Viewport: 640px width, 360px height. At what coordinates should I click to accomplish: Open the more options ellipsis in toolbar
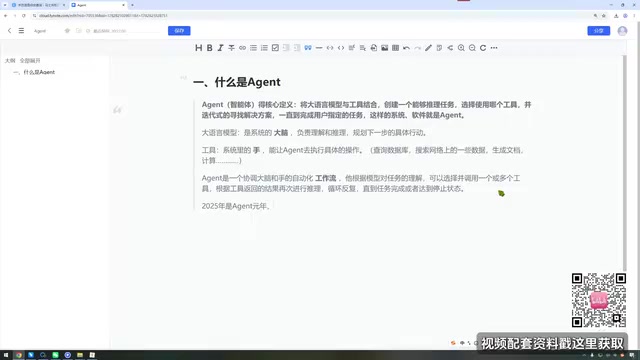click(x=494, y=48)
